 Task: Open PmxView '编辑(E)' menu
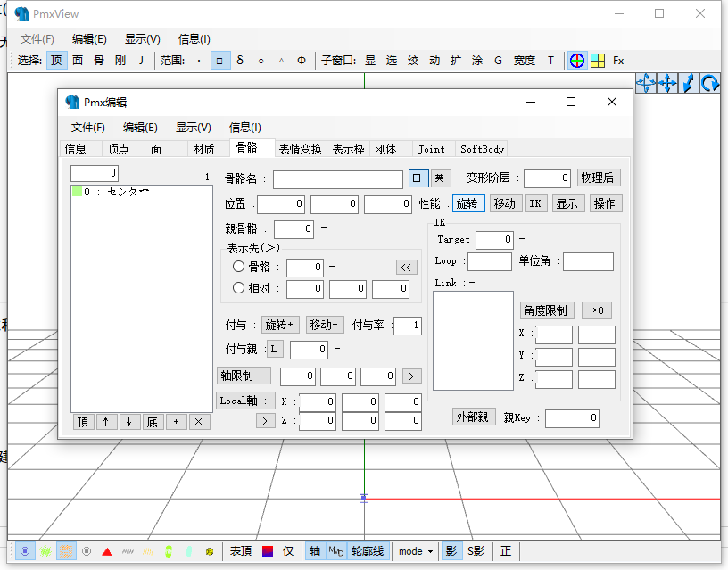(x=89, y=39)
